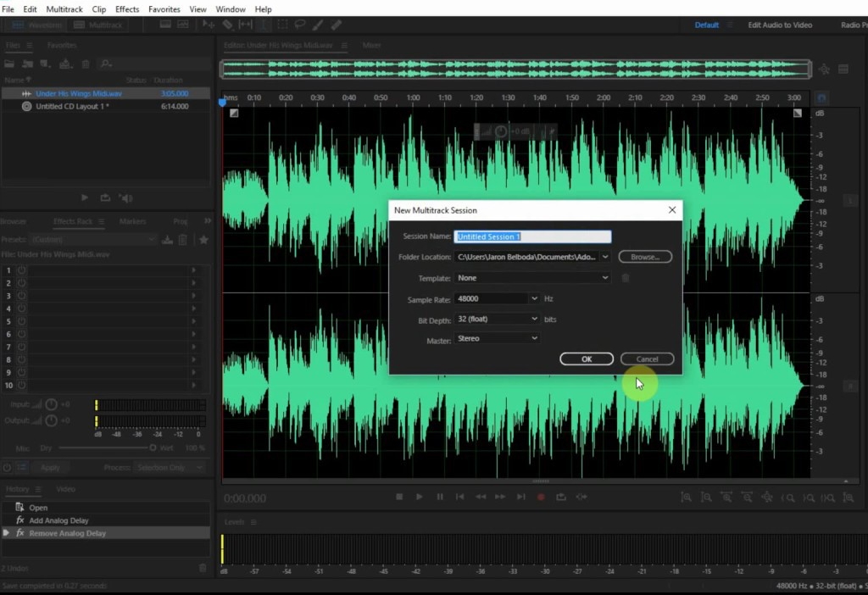Select the Spot Healing Brush tool
868x595 pixels.
(x=337, y=25)
